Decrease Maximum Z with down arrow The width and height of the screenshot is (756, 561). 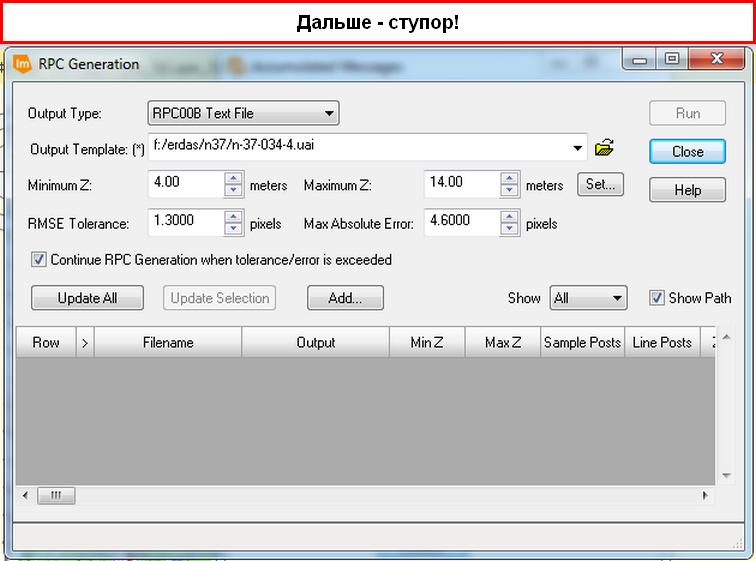click(509, 190)
